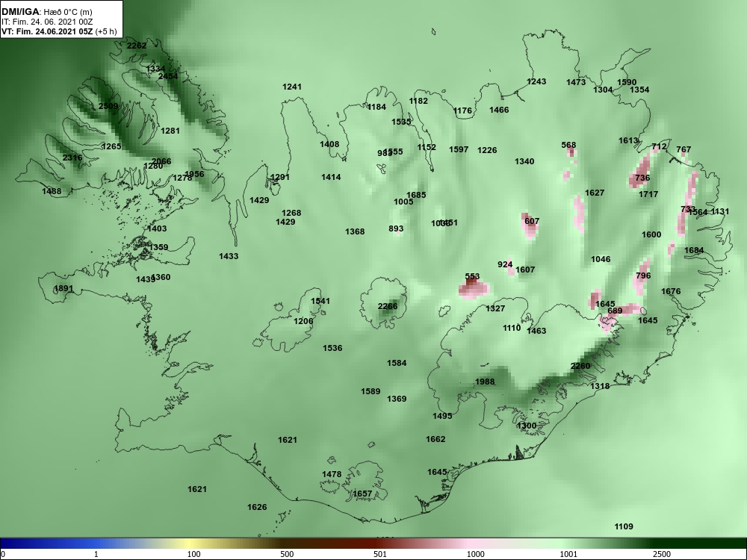Click the 1627 value label

click(595, 193)
